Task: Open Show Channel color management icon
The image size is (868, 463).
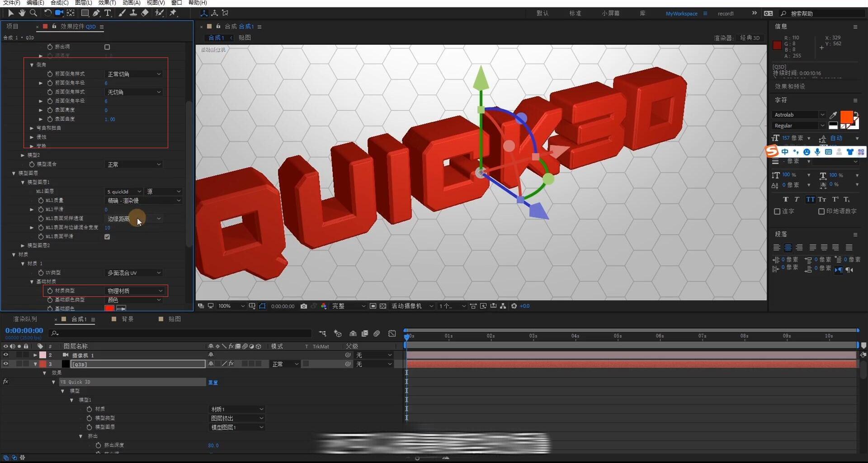Action: [324, 306]
